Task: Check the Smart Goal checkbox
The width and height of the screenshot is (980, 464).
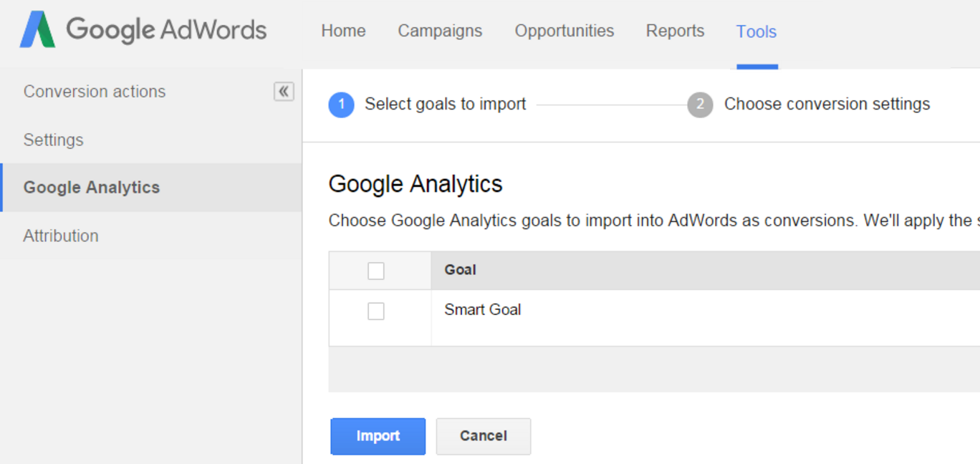Action: (376, 311)
